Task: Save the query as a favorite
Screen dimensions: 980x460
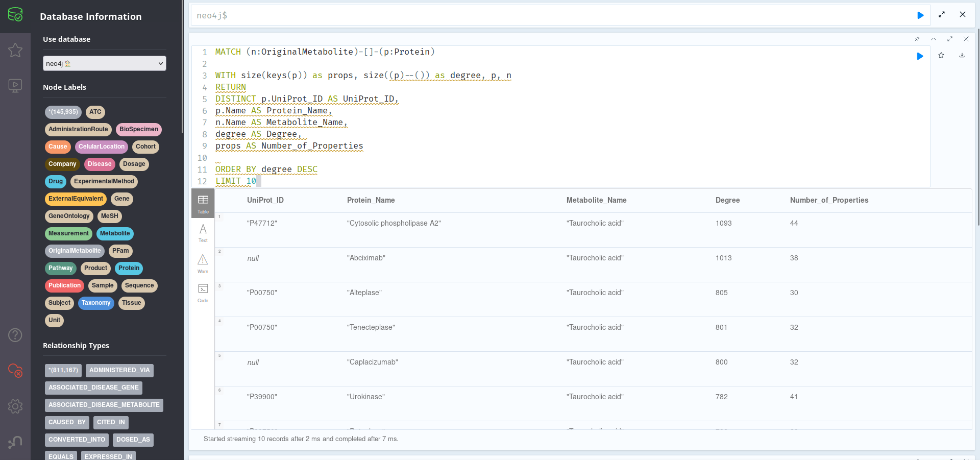Action: (x=941, y=56)
